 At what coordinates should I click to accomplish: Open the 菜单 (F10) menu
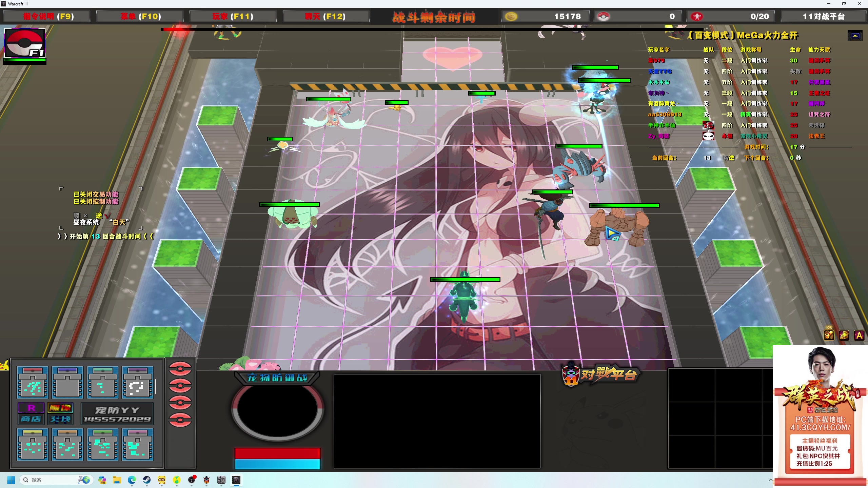(140, 16)
